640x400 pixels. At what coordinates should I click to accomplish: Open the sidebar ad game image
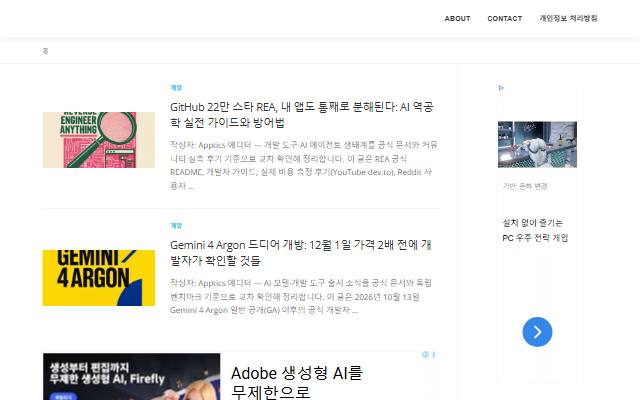coord(537,144)
